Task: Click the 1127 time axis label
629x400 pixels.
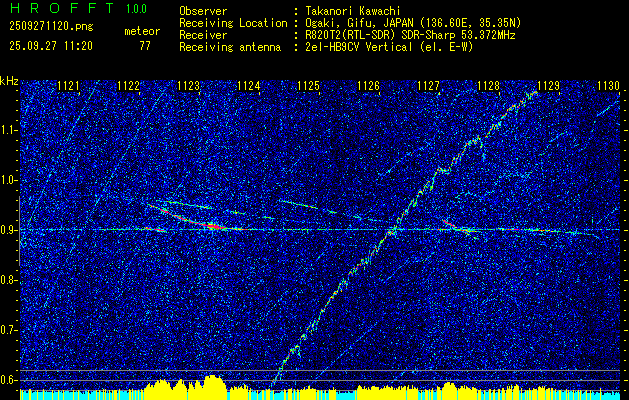Action: click(428, 86)
